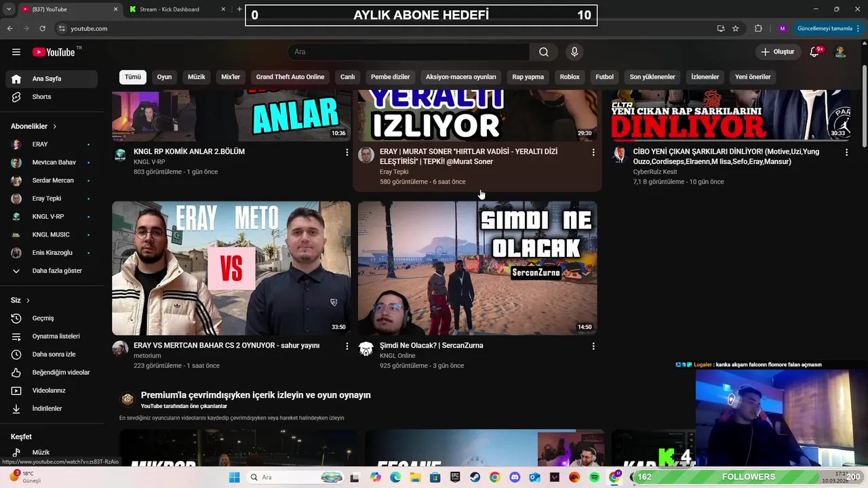This screenshot has height=488, width=868.
Task: Open Steam from the taskbar
Action: click(x=475, y=477)
